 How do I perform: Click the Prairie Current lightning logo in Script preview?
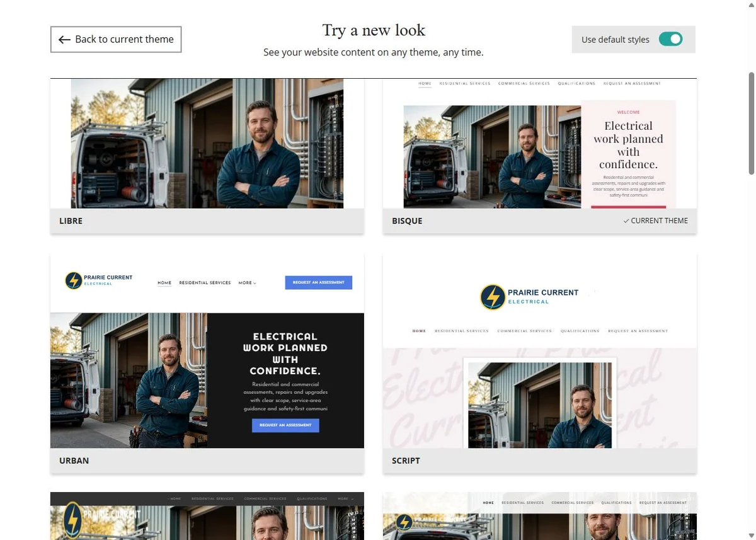coord(493,297)
